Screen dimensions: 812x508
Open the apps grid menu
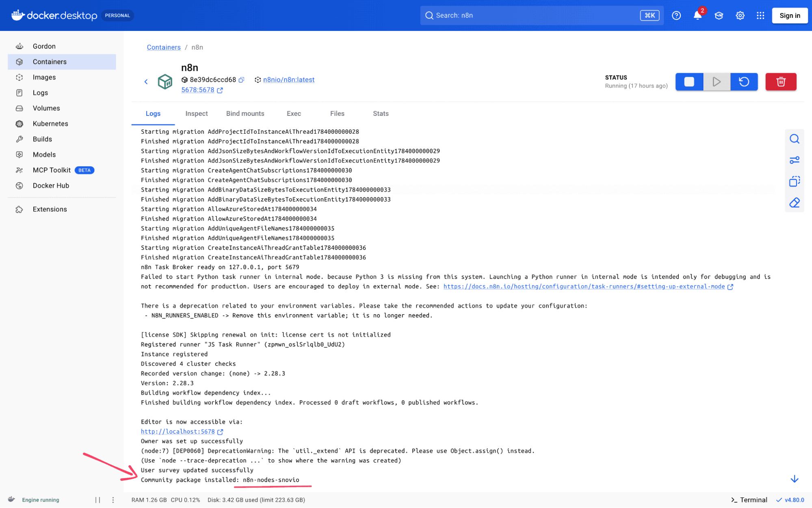pyautogui.click(x=760, y=15)
